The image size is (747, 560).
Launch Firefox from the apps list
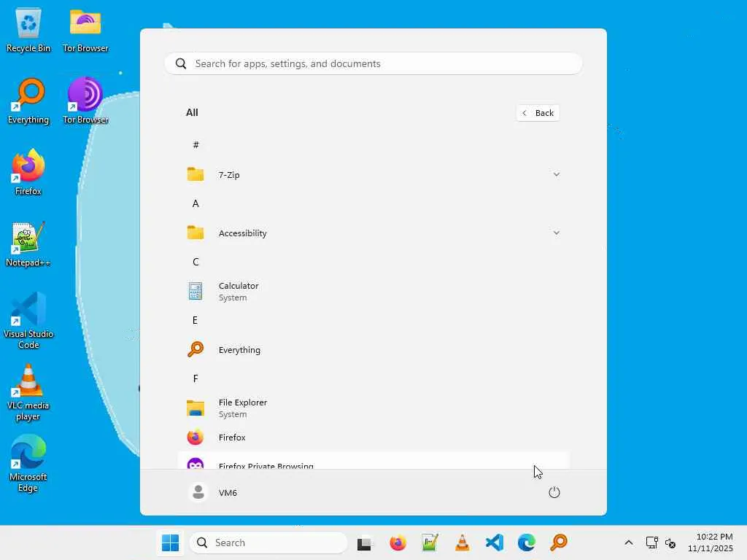click(373, 437)
